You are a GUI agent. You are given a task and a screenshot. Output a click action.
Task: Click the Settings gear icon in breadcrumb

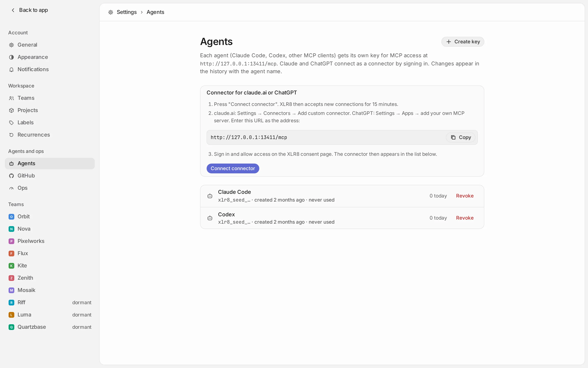110,12
